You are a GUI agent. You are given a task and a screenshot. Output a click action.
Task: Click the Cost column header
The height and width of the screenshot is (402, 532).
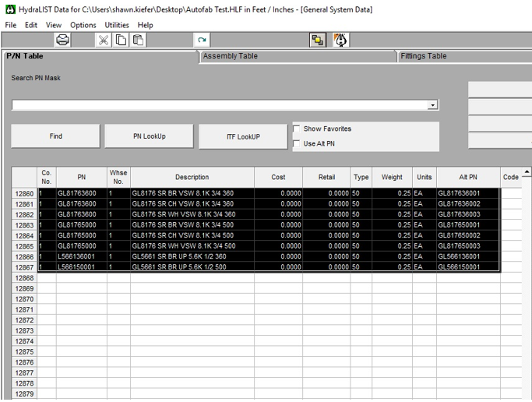(278, 177)
